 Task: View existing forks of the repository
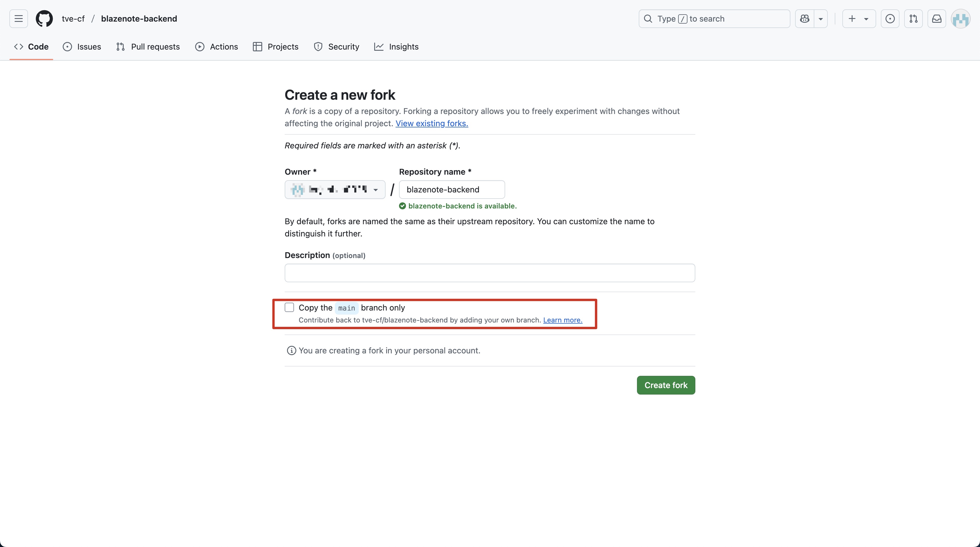[x=432, y=123]
